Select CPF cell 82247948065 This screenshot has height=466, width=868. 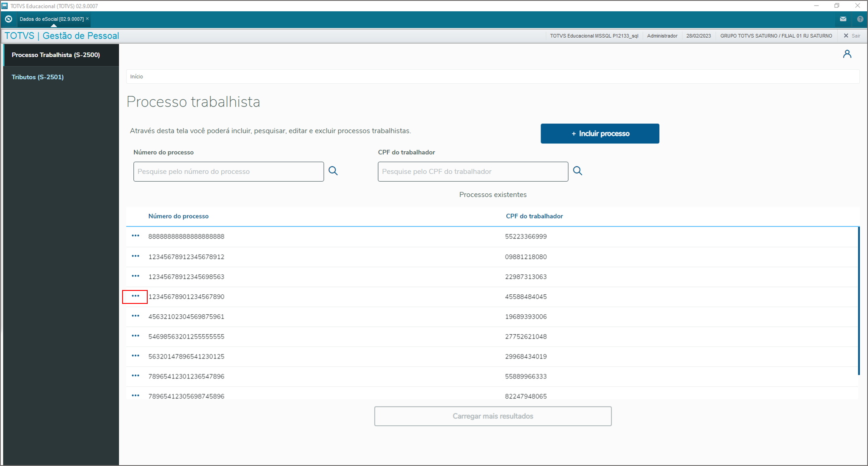click(x=526, y=396)
